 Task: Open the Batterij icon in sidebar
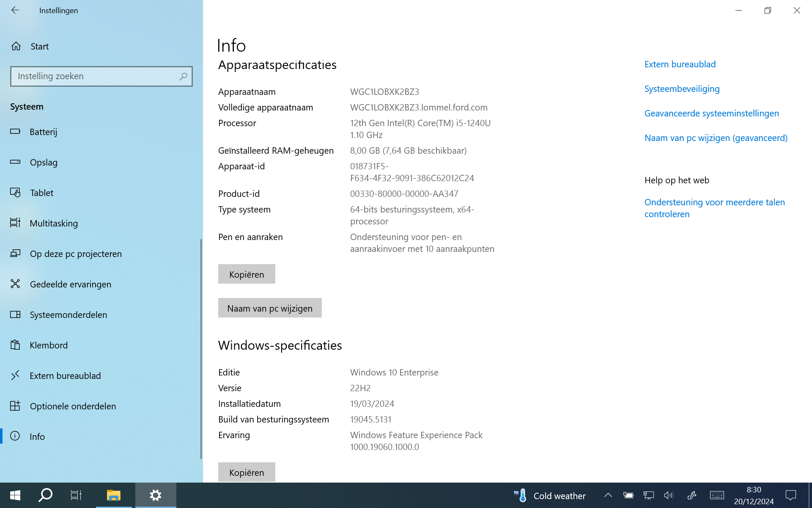[x=15, y=132]
